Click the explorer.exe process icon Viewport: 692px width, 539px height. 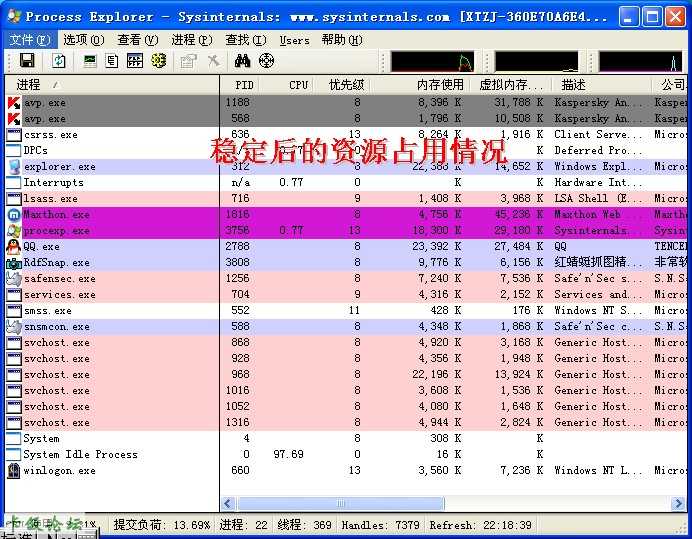click(14, 167)
